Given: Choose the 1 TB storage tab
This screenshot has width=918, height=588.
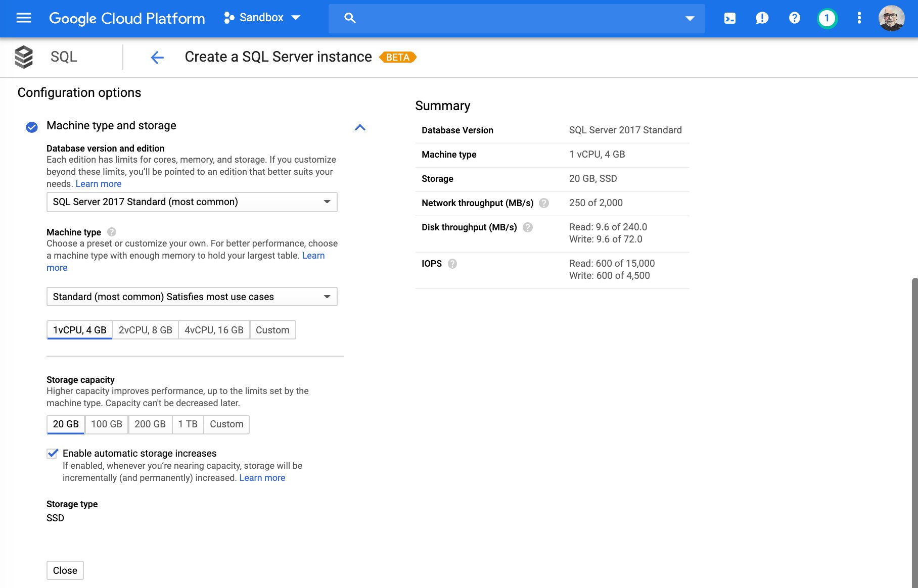Looking at the screenshot, I should pyautogui.click(x=188, y=424).
